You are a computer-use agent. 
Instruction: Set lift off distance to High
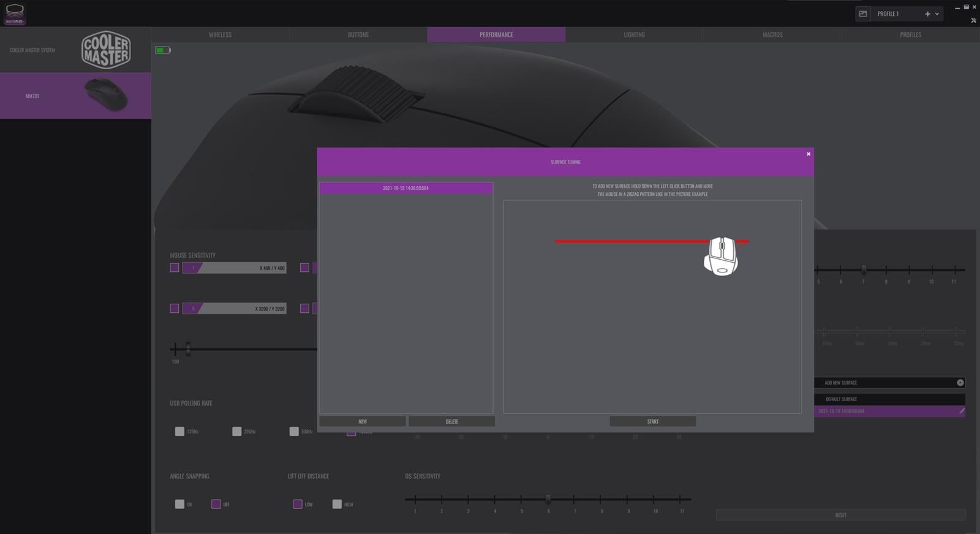click(337, 504)
